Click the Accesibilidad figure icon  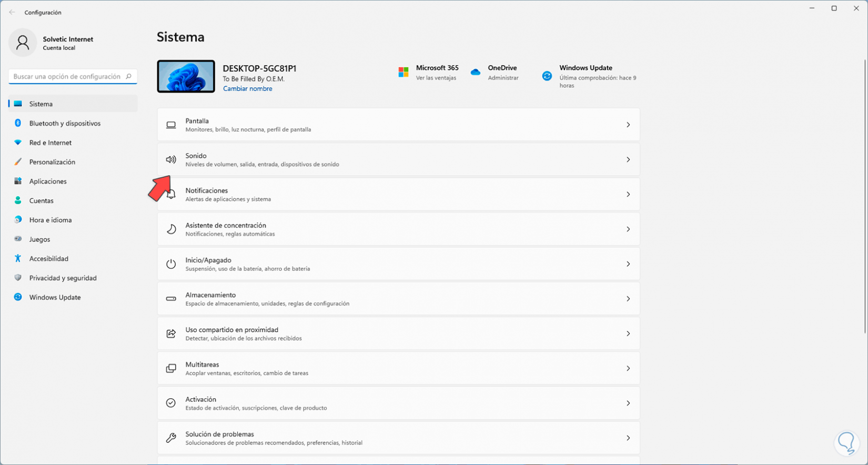(x=18, y=258)
